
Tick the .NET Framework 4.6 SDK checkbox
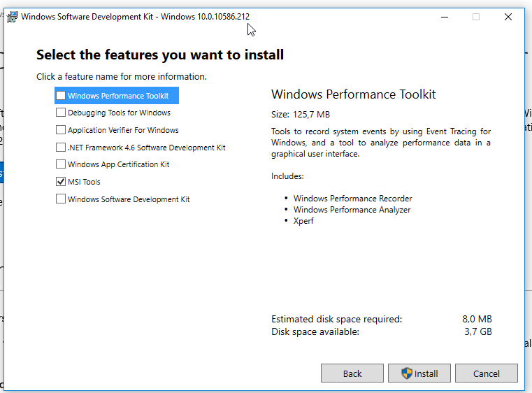pyautogui.click(x=61, y=148)
